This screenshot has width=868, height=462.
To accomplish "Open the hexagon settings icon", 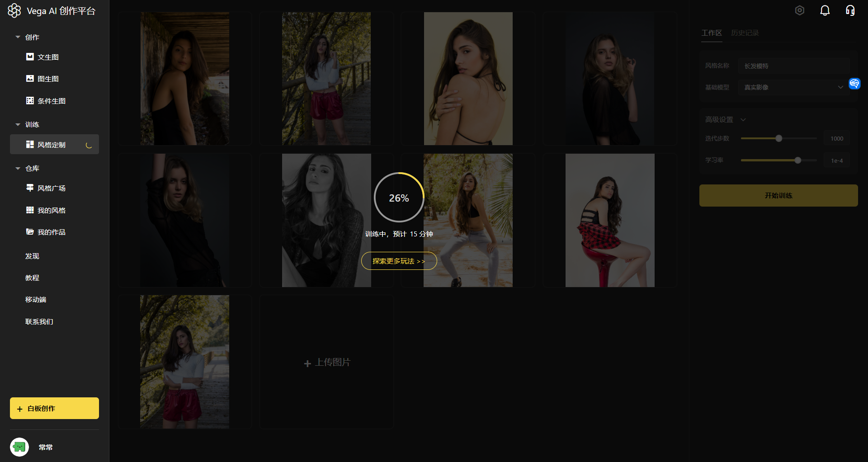I will click(799, 10).
